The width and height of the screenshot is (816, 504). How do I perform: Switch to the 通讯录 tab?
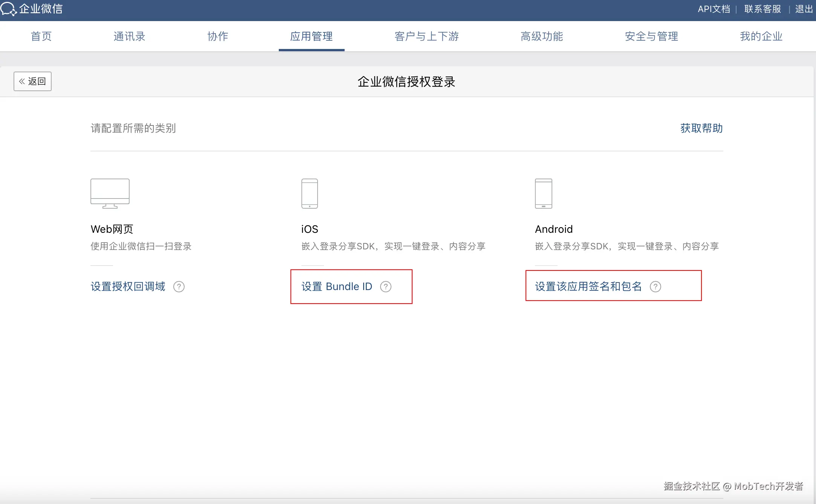tap(129, 36)
